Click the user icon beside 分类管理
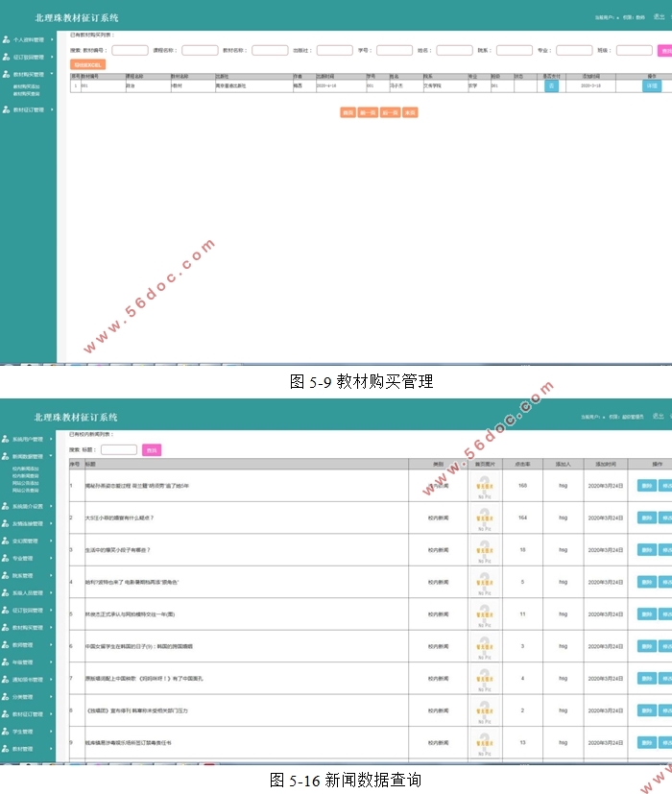Image resolution: width=672 pixels, height=794 pixels. pyautogui.click(x=6, y=697)
